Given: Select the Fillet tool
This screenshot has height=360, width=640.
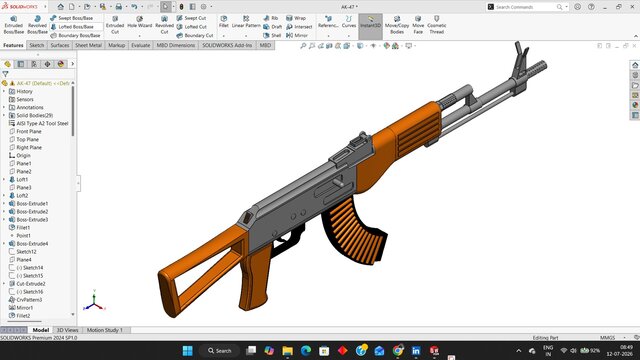Looking at the screenshot, I should 224,22.
